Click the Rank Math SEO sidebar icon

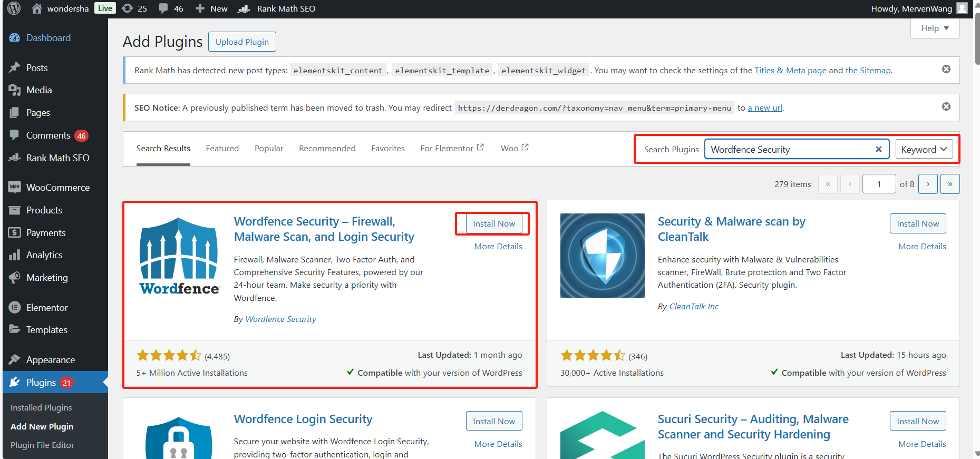click(x=15, y=158)
